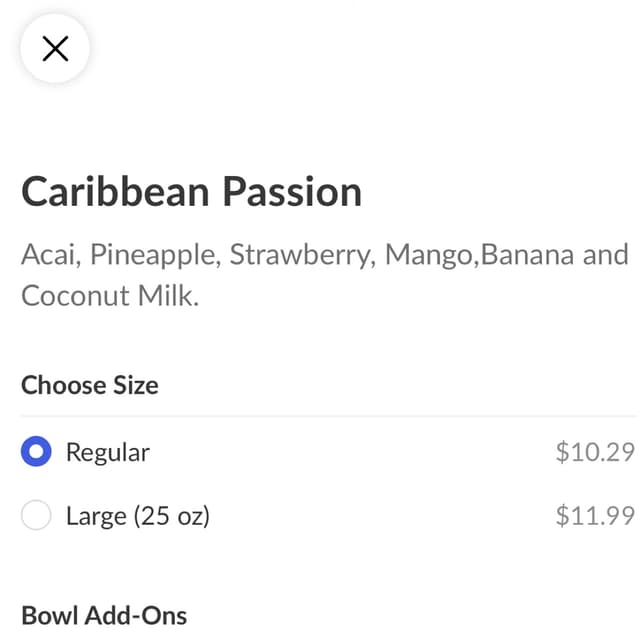The height and width of the screenshot is (640, 640).
Task: Select the Regular size radio button
Action: tap(36, 452)
